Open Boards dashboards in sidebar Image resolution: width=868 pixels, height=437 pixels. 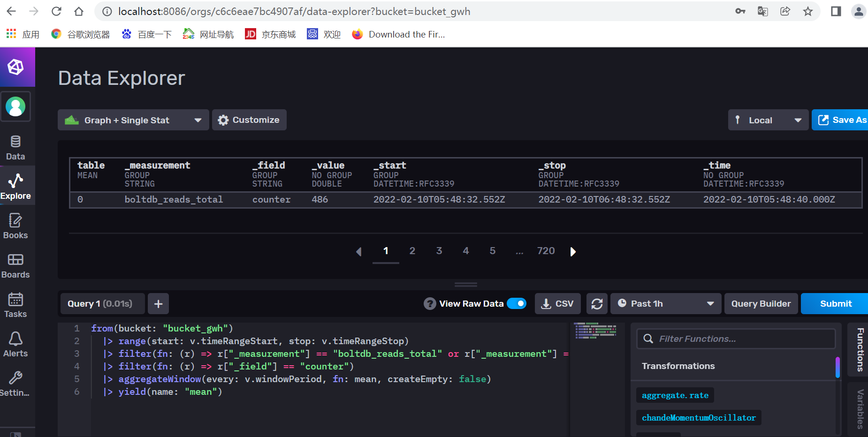point(15,265)
